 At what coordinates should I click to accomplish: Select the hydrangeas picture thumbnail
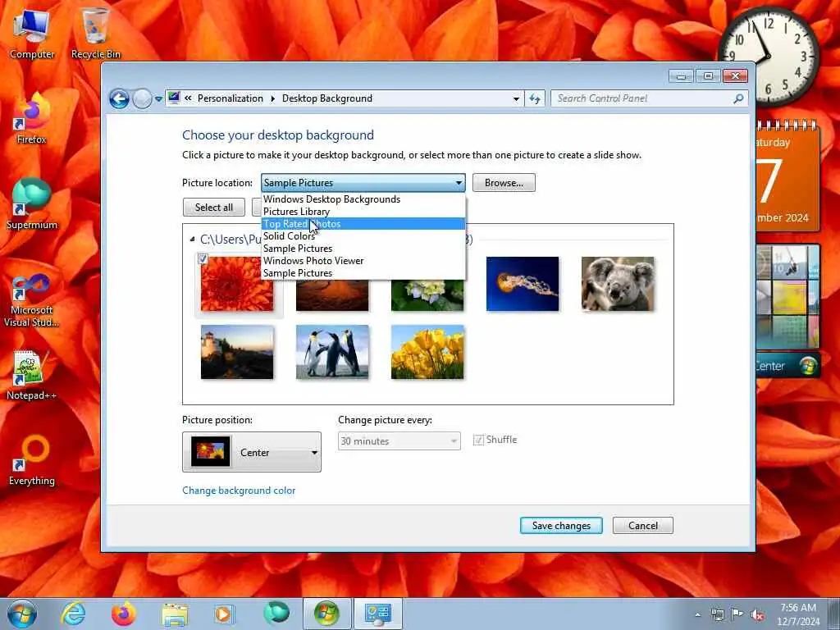[x=427, y=295]
